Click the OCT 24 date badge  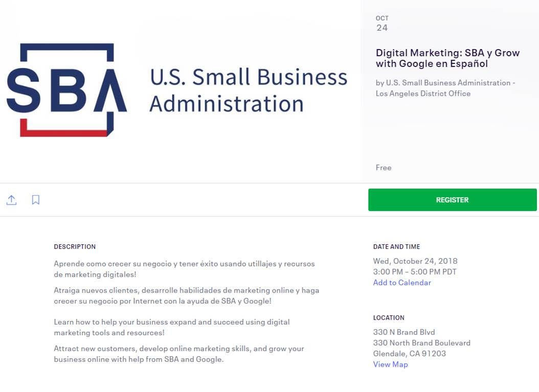382,24
